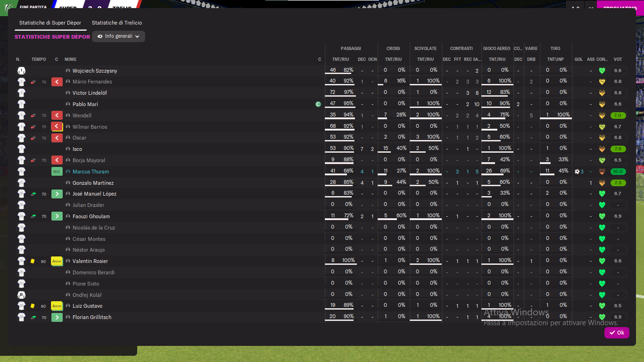644x362 pixels.
Task: Click Victor Lindelöf's condition heart icon
Action: [x=602, y=93]
